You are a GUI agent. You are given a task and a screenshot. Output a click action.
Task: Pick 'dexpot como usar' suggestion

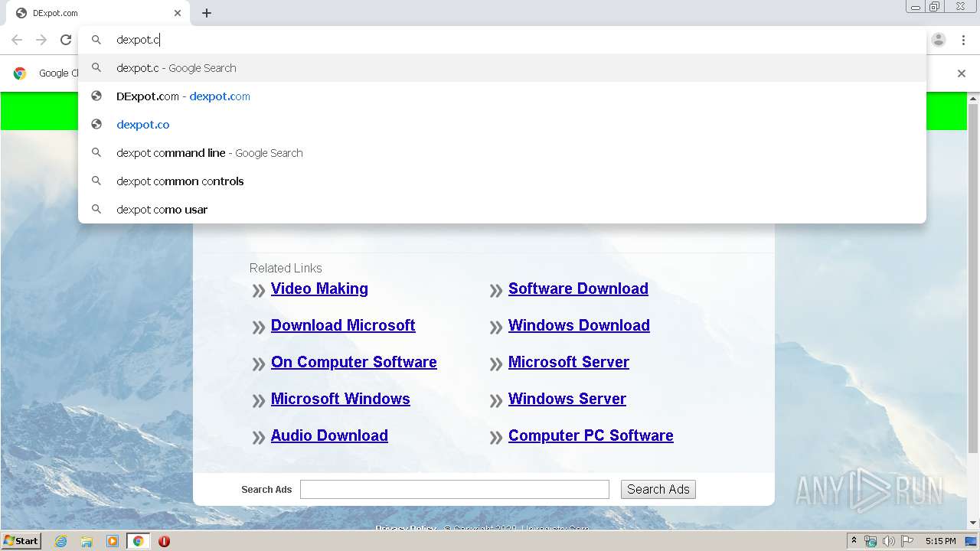coord(502,210)
